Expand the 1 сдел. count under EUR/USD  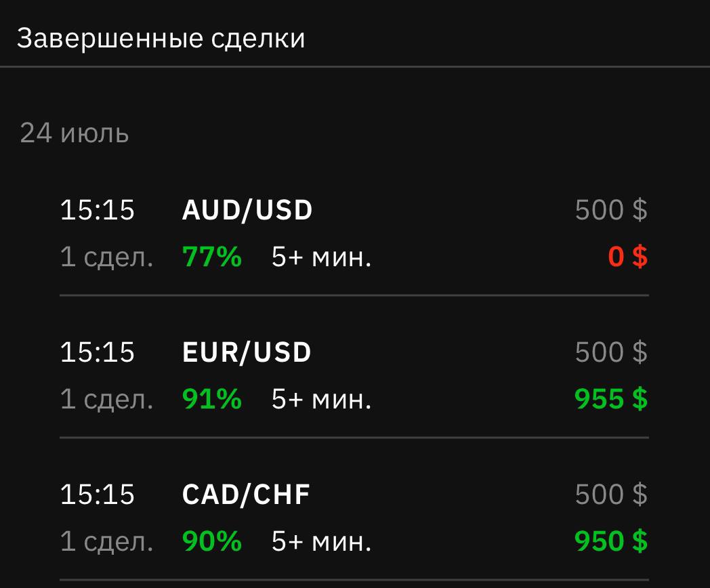(106, 399)
